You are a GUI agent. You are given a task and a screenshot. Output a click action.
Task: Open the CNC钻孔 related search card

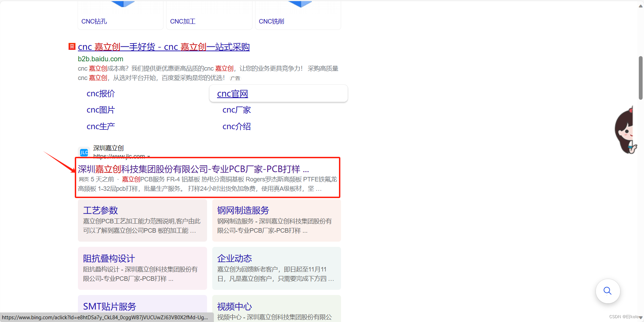120,15
